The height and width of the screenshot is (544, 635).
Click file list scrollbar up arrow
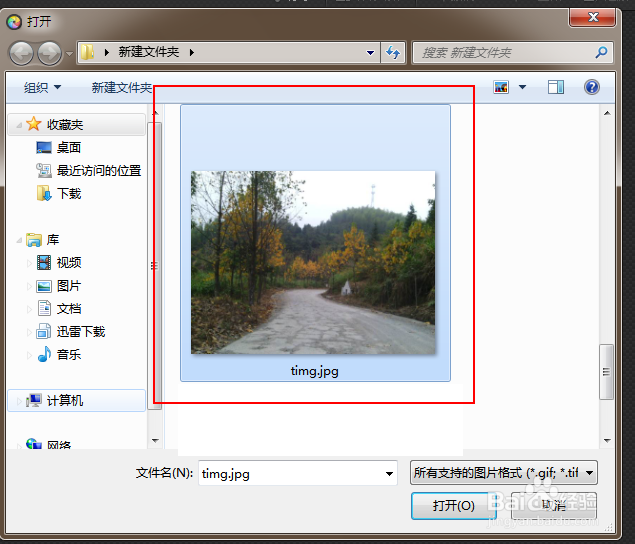pyautogui.click(x=607, y=113)
